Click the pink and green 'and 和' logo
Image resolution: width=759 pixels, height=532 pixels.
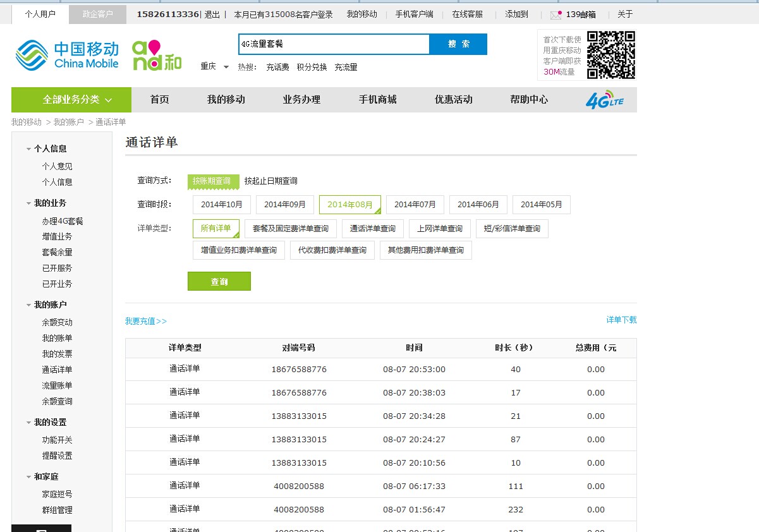coord(157,55)
